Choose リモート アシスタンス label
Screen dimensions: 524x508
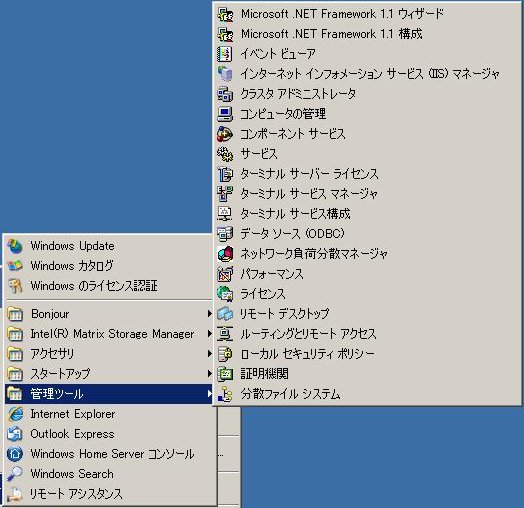coord(76,494)
